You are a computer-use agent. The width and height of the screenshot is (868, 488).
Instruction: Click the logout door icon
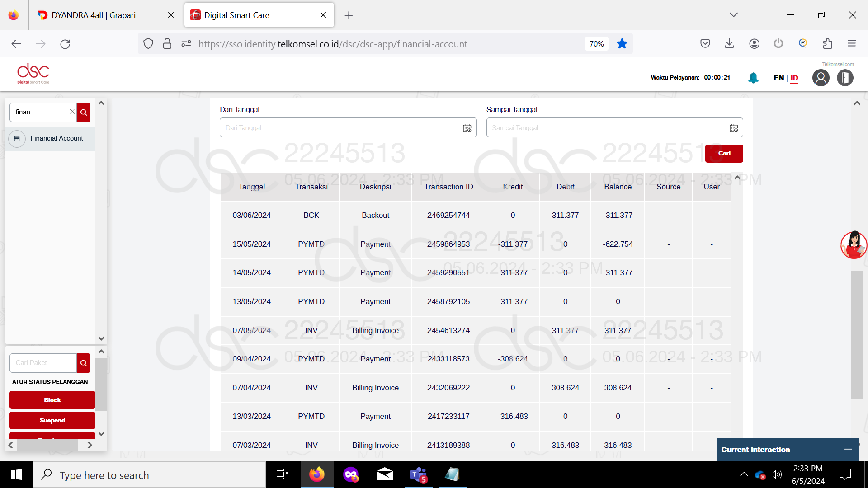[844, 78]
